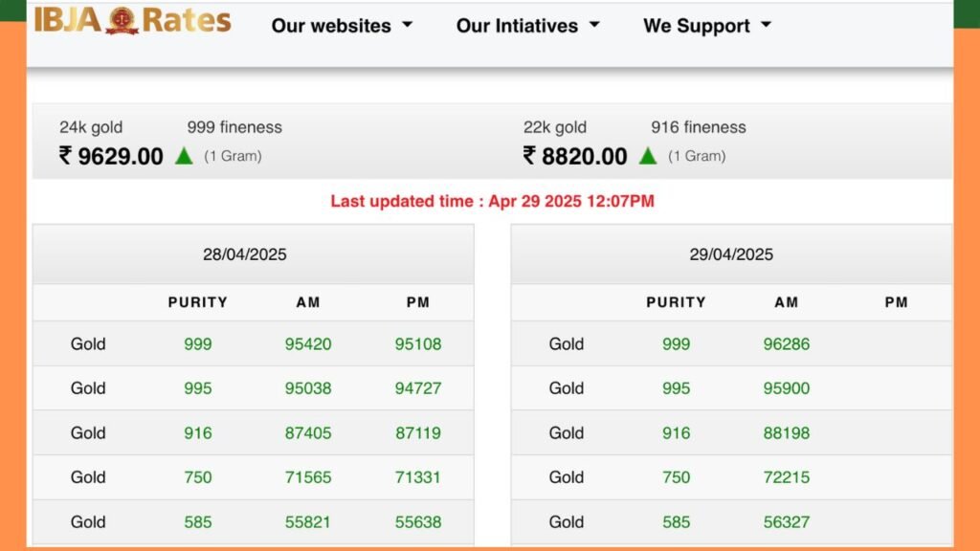Click the AM value 71565
980x551 pixels.
click(308, 477)
